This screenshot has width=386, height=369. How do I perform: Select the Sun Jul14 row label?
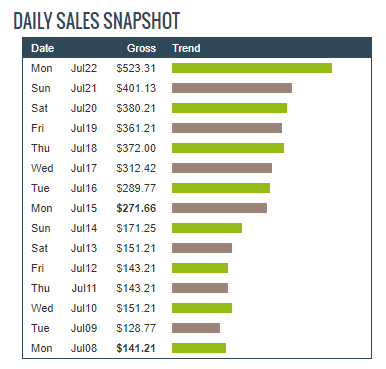(x=64, y=228)
